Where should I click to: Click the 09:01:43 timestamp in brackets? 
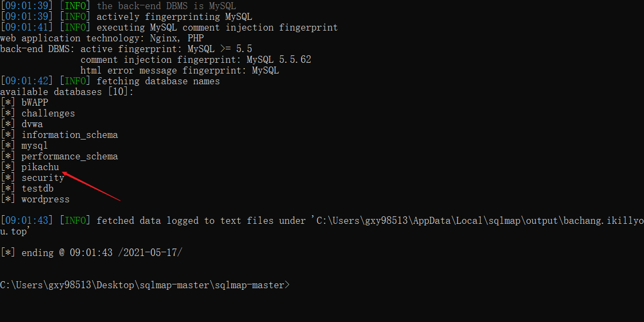[x=27, y=221]
